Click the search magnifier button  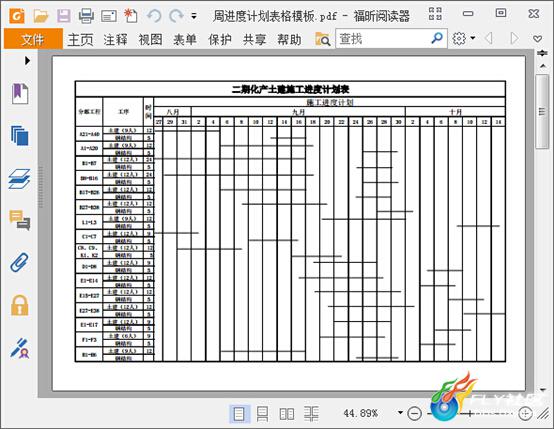coord(437,39)
